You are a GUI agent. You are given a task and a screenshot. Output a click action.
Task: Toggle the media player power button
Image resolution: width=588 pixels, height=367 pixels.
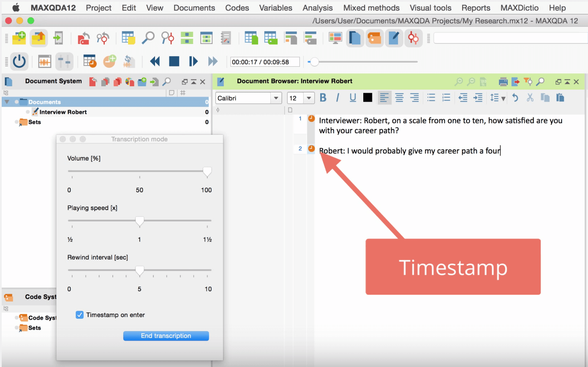19,62
